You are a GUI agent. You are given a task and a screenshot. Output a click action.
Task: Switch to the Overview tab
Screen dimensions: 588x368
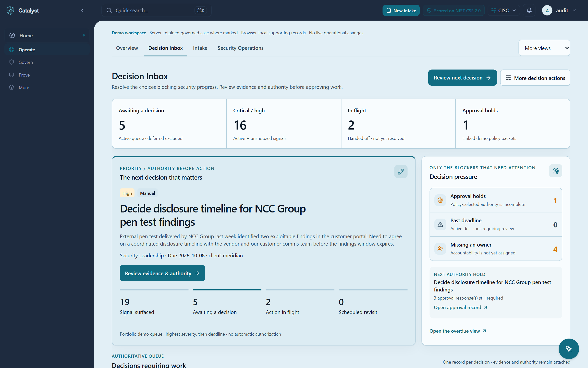pyautogui.click(x=127, y=48)
